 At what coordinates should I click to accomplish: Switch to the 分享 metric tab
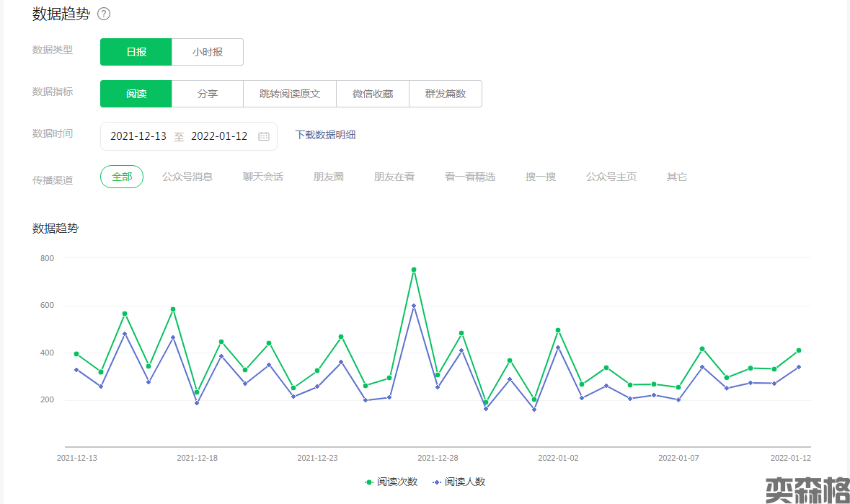(x=208, y=94)
